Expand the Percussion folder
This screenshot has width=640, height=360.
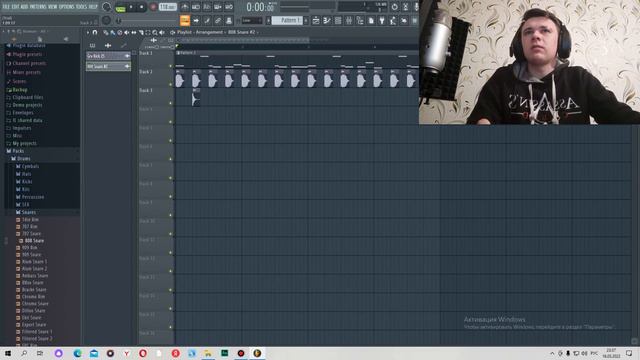[33, 197]
